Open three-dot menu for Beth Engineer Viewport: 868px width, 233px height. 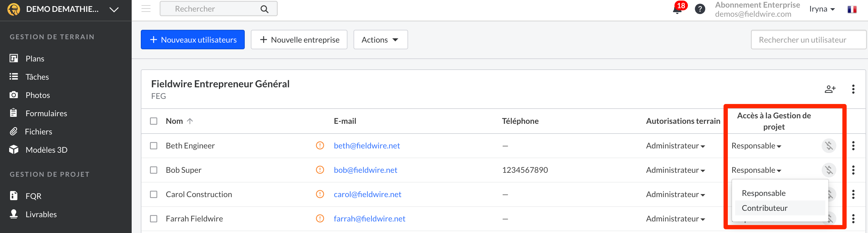(853, 146)
